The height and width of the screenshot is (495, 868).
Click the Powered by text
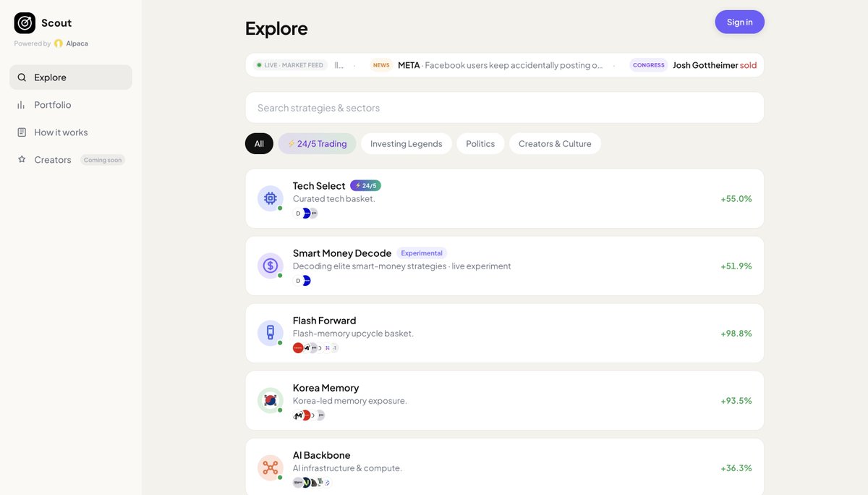33,43
